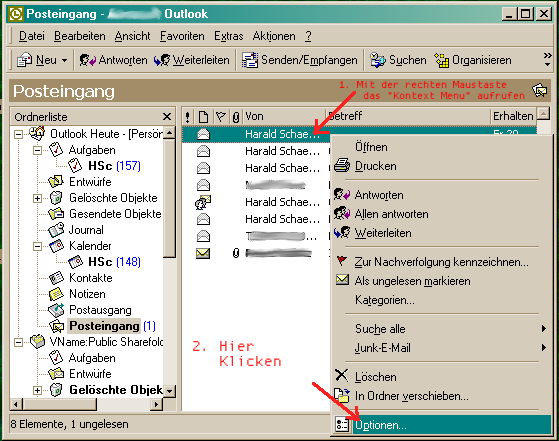The height and width of the screenshot is (441, 559).
Task: Sort messages by Erhalten column
Action: click(x=513, y=117)
